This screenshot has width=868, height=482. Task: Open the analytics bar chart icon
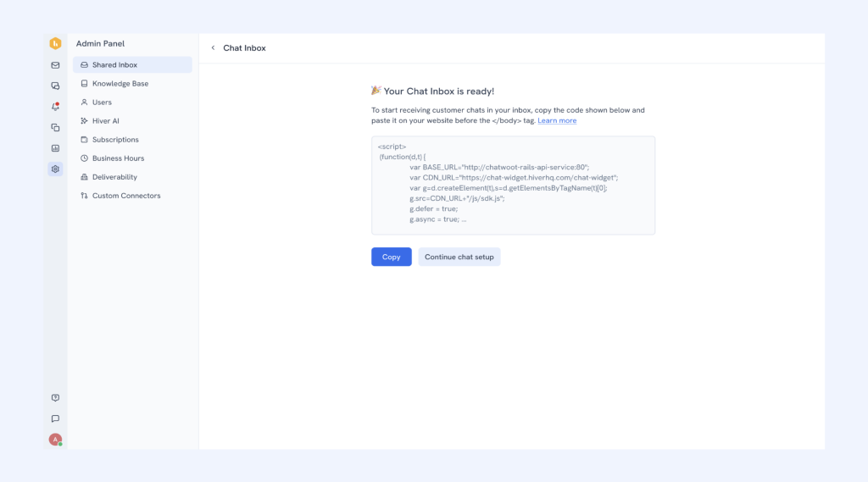[55, 148]
